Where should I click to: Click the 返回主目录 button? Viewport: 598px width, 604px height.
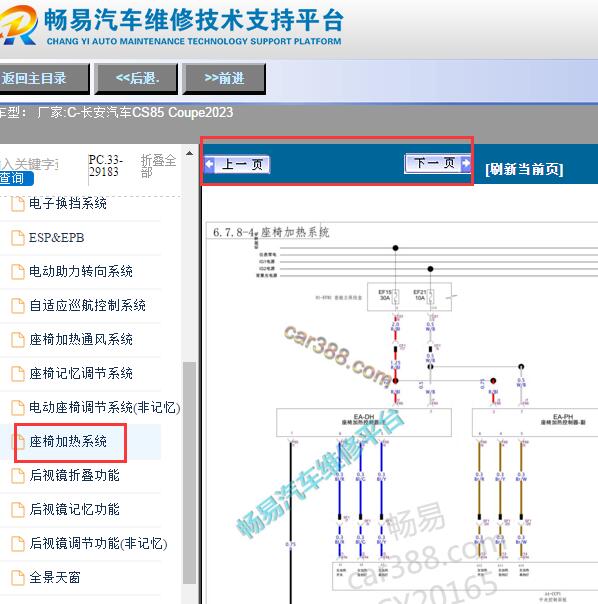44,79
